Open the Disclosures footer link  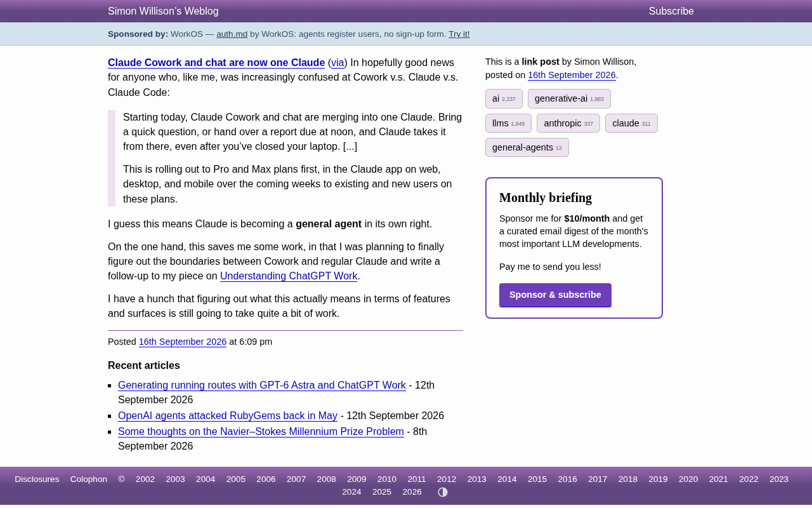tap(37, 479)
